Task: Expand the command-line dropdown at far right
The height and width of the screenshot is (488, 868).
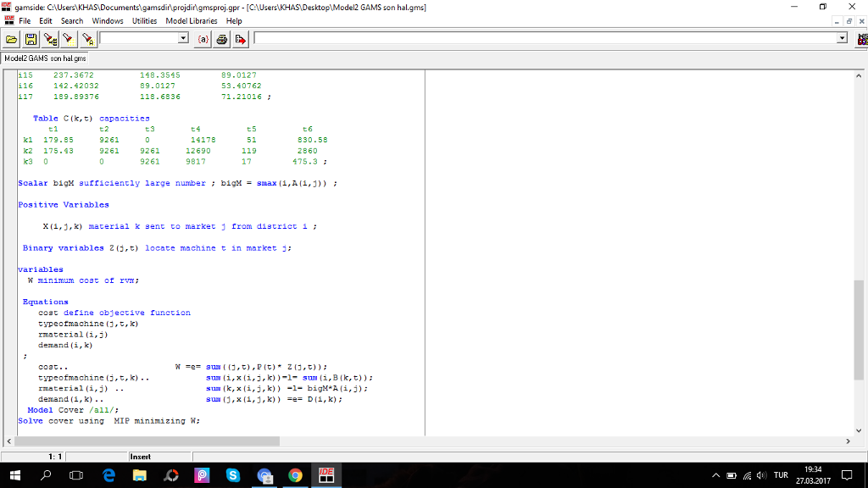Action: [x=842, y=36]
